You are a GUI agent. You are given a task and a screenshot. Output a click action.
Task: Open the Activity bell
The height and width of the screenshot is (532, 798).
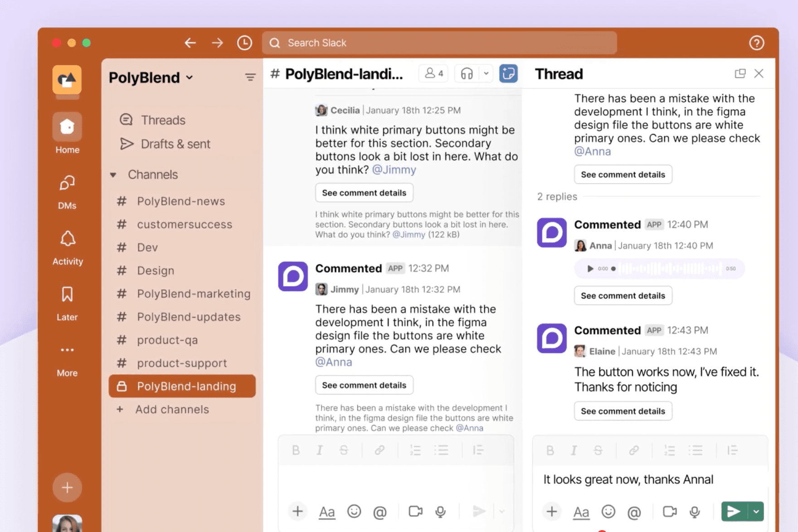(67, 248)
